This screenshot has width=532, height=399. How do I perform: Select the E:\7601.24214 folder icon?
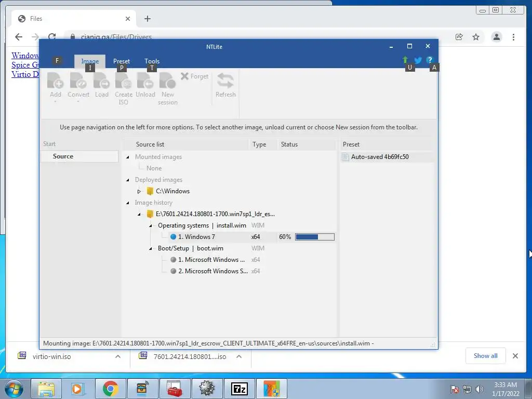[x=150, y=214]
